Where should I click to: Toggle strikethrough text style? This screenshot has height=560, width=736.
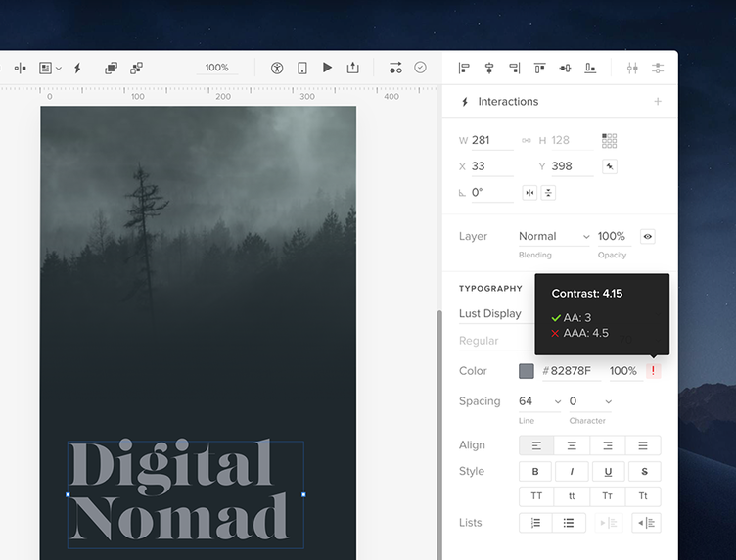[644, 471]
